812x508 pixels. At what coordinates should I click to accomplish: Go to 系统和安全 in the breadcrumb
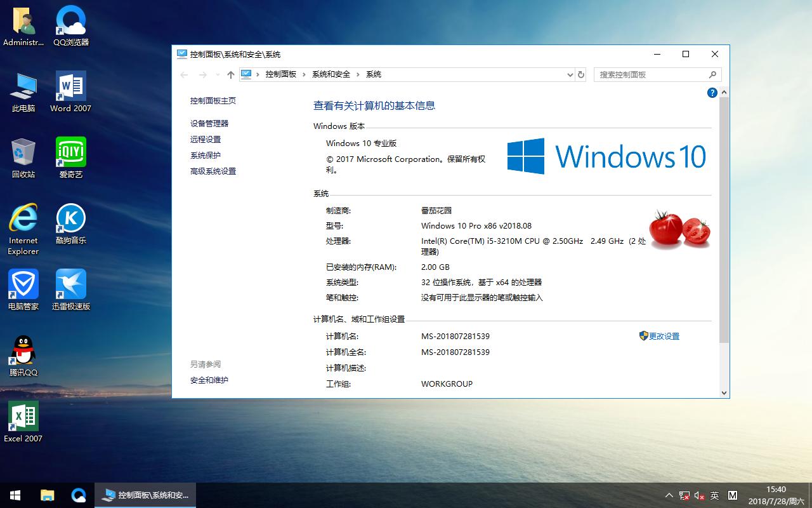(331, 74)
